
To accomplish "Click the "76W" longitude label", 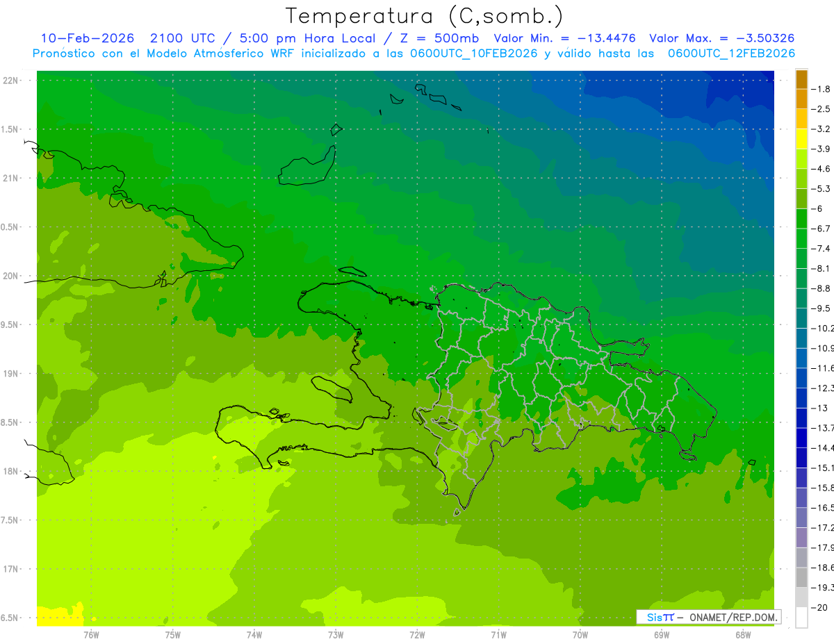I will (x=91, y=635).
